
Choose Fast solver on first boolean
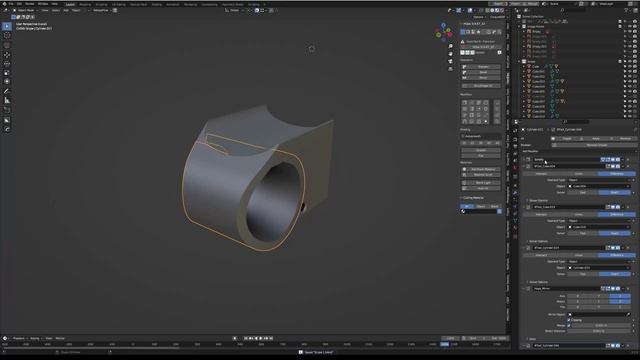coord(583,192)
